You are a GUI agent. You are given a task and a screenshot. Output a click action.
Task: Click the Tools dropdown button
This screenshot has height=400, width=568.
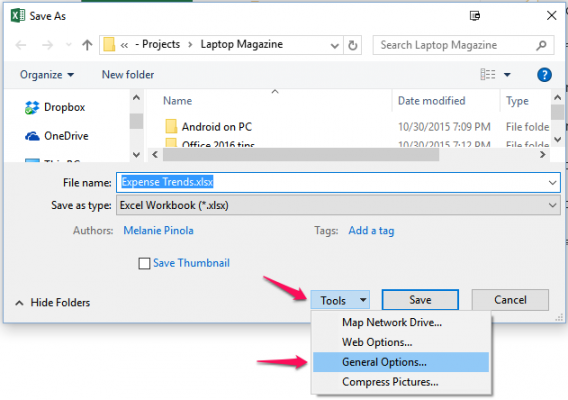[x=340, y=300]
